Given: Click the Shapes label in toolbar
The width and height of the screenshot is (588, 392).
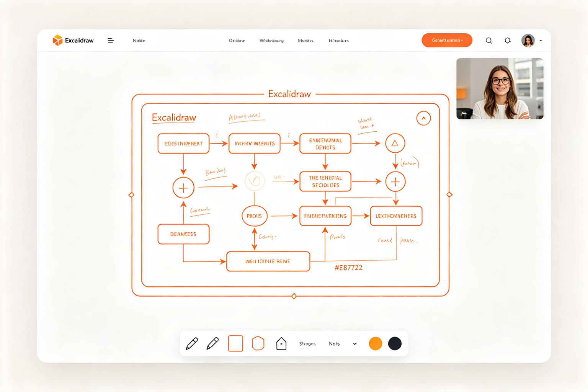Looking at the screenshot, I should point(307,344).
